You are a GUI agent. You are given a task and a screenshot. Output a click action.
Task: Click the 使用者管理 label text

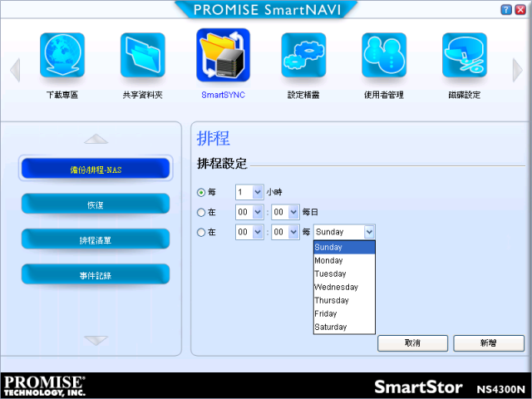(x=384, y=95)
